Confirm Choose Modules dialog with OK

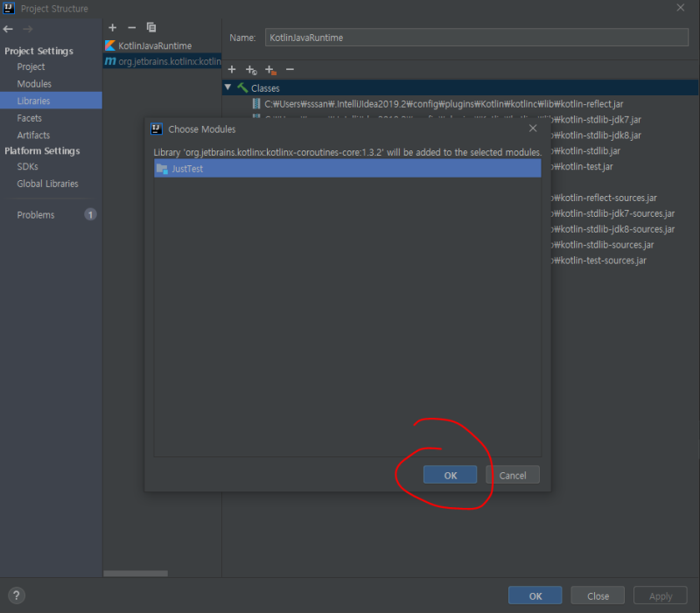[450, 475]
